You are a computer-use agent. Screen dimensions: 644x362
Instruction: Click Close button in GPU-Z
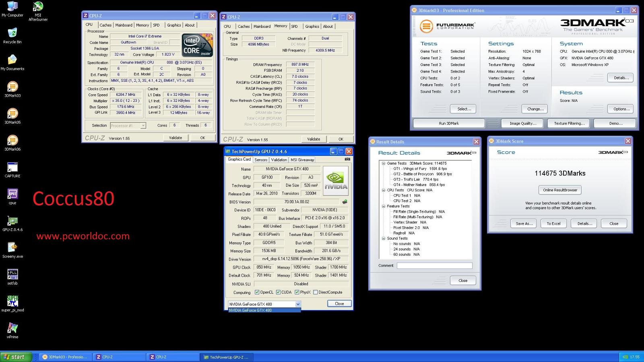339,304
